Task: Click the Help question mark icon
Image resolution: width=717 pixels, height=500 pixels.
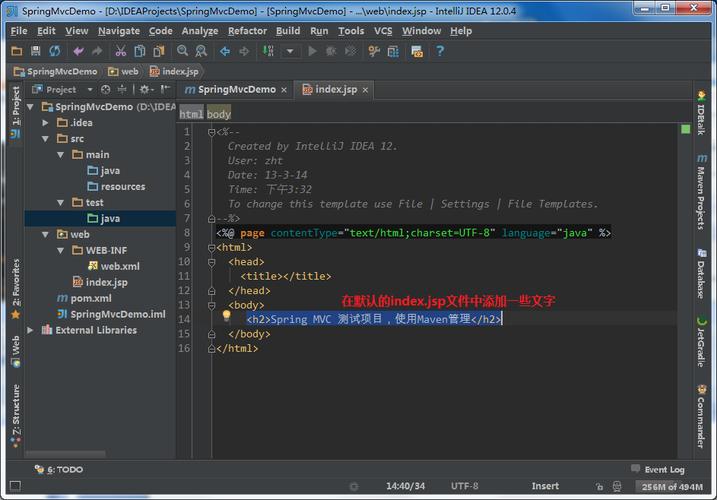Action: [440, 51]
